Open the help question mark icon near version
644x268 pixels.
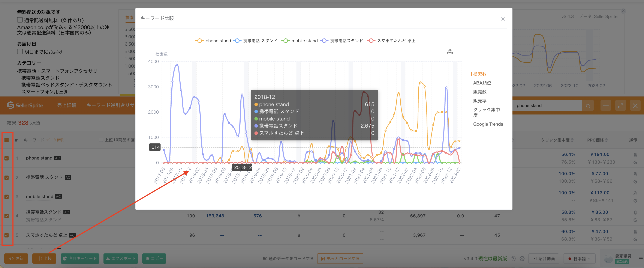click(x=513, y=259)
